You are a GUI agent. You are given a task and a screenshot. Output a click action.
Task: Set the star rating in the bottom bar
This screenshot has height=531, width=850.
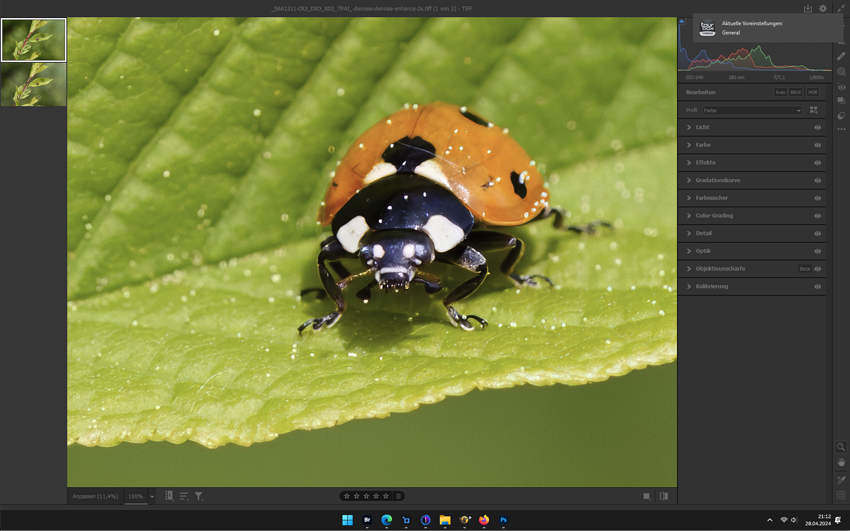click(366, 496)
